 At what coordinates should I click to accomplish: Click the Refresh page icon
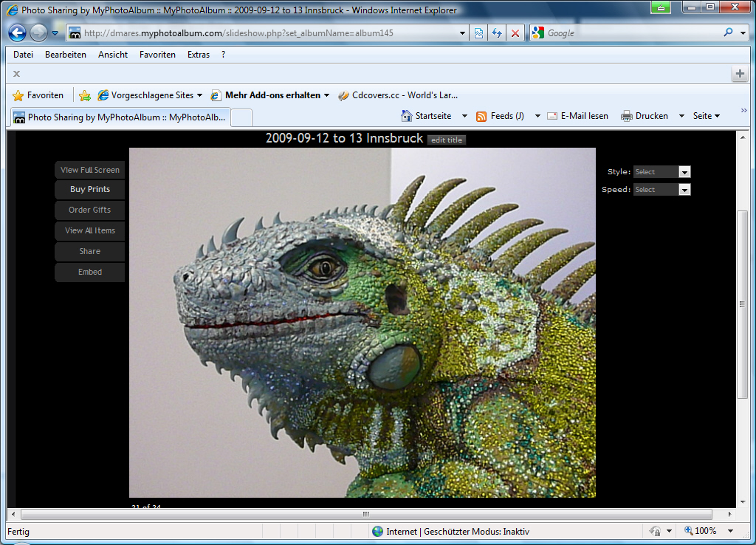[497, 33]
